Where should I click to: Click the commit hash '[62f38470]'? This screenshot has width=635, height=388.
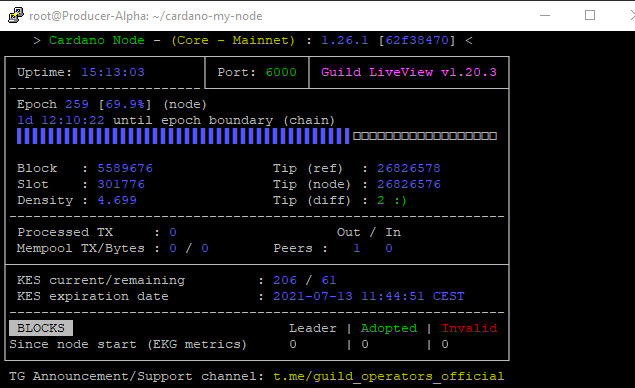tap(417, 40)
